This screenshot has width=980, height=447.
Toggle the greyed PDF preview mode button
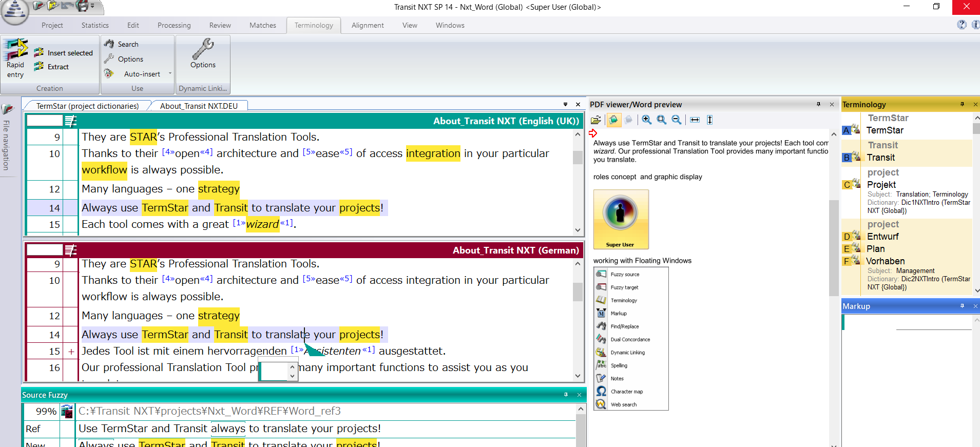[x=628, y=120]
